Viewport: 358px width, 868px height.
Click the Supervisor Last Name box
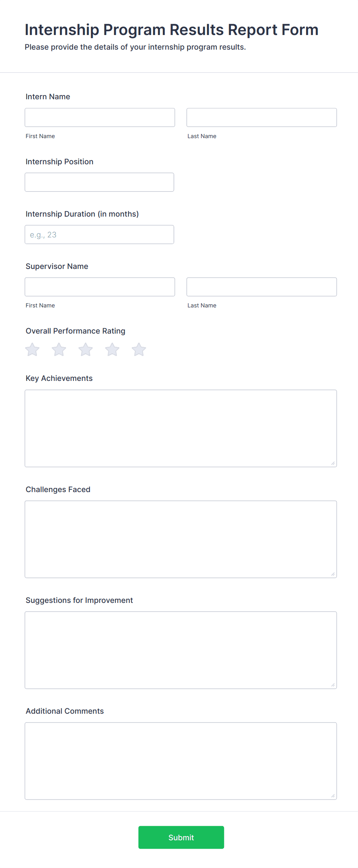[x=262, y=287]
